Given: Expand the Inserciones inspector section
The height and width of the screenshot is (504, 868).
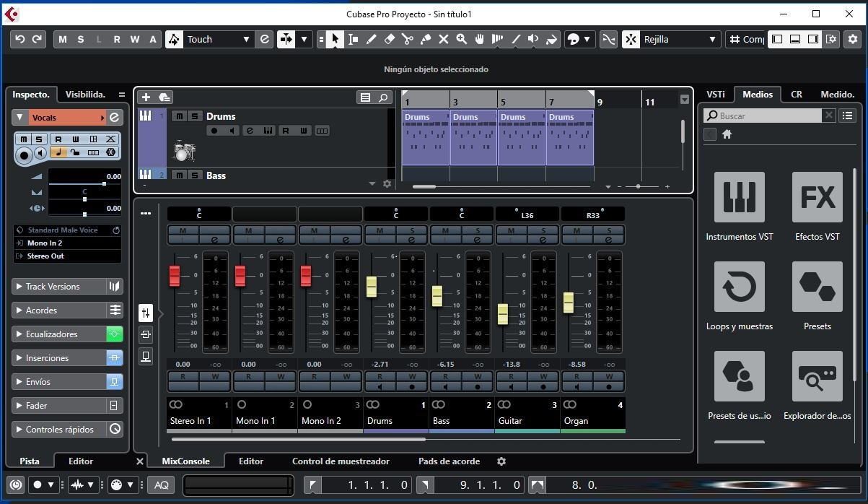Looking at the screenshot, I should coord(59,358).
